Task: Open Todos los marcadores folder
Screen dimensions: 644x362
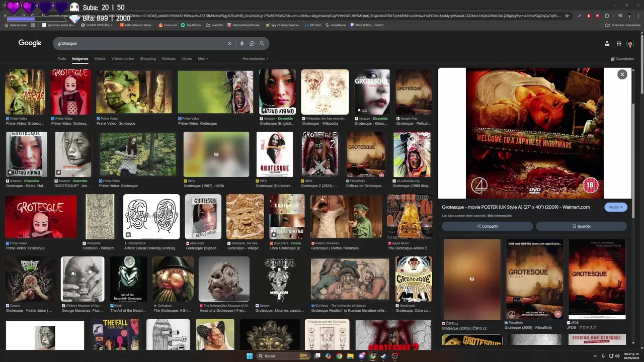Action: coord(623,25)
